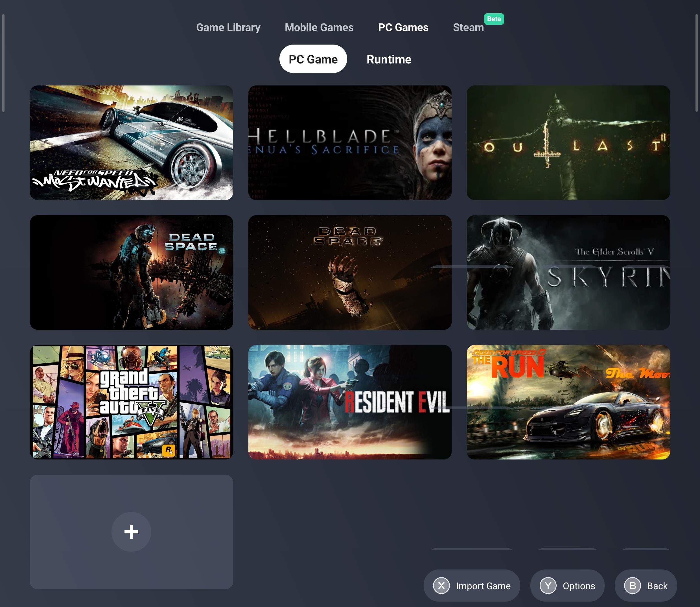This screenshot has height=607, width=700.
Task: Select the PC Game sub-tab
Action: [313, 59]
